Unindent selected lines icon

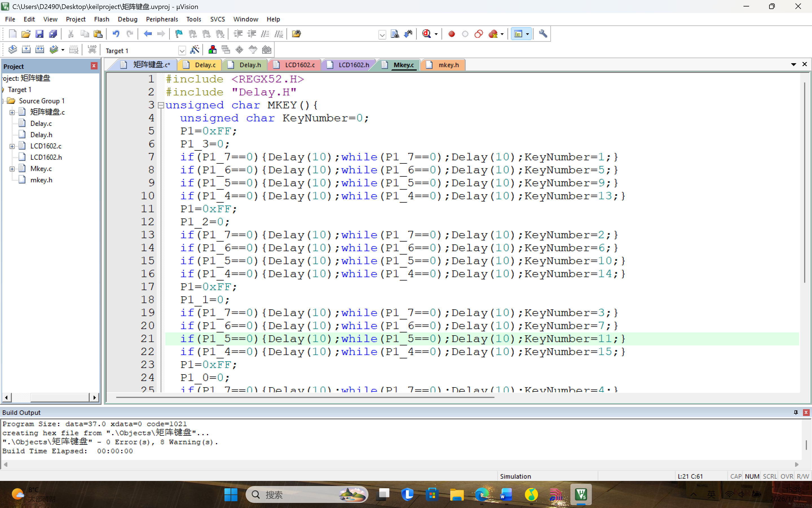[x=252, y=34]
